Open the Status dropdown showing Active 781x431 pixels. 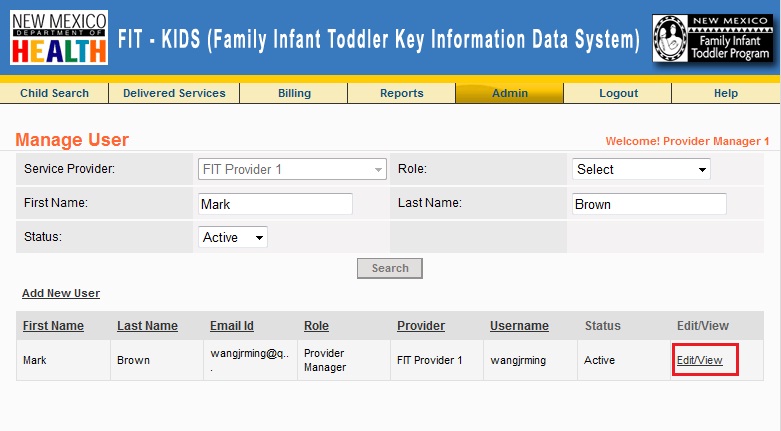[233, 237]
